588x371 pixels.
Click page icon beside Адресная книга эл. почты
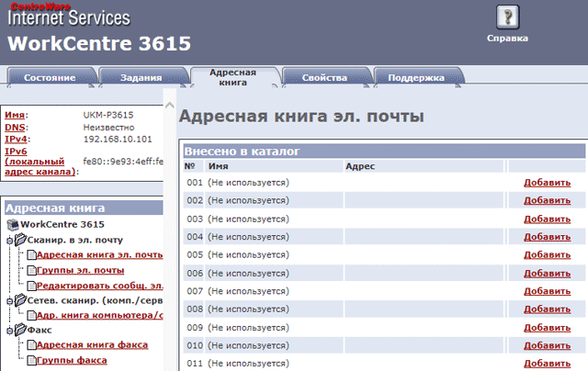pyautogui.click(x=31, y=255)
